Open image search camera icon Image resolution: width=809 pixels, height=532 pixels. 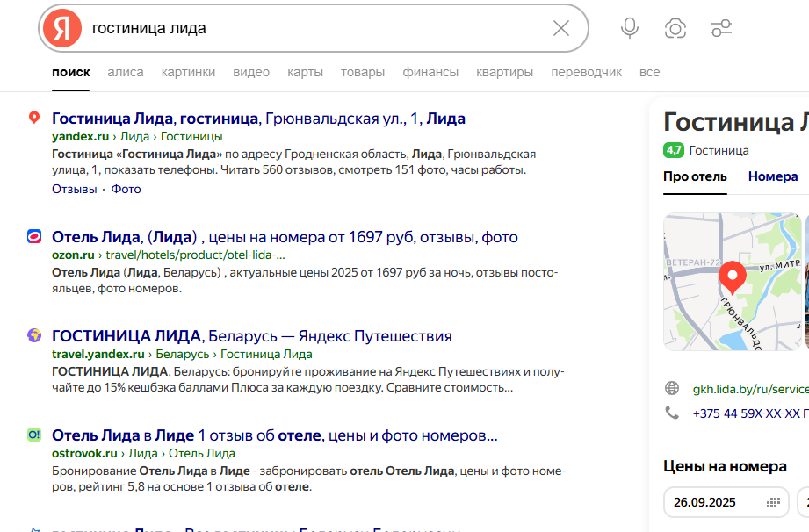[x=675, y=28]
